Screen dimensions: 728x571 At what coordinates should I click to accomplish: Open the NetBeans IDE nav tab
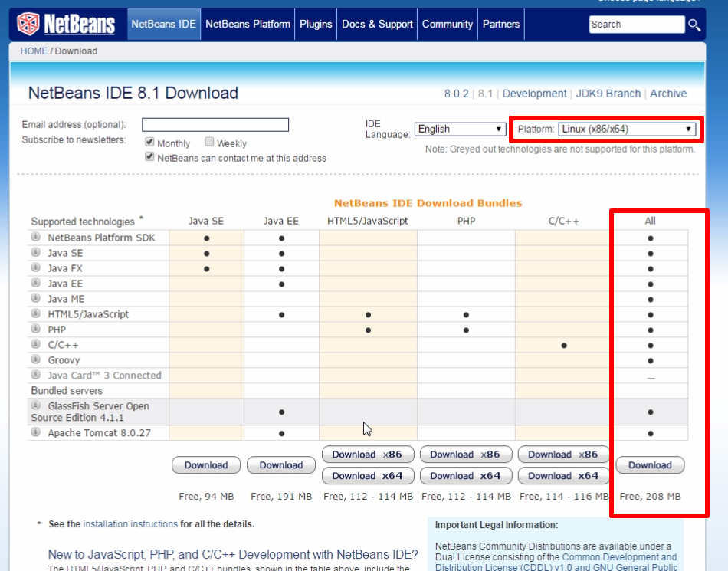click(164, 24)
